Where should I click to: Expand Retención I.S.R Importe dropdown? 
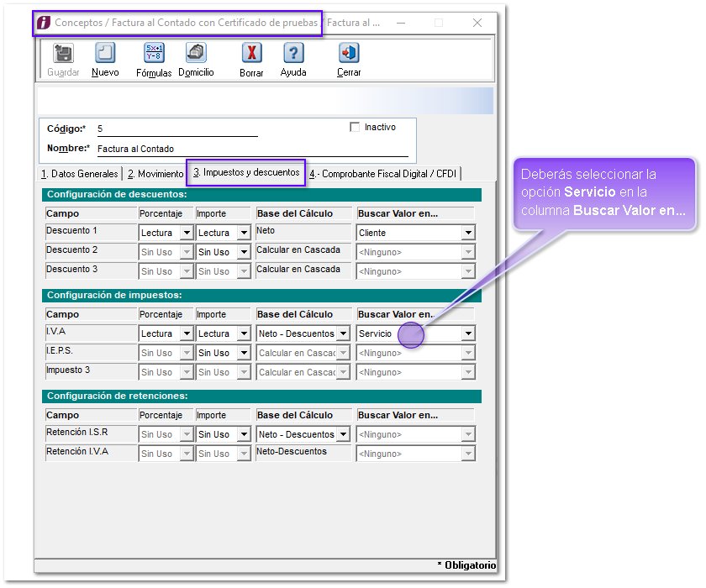coord(244,434)
